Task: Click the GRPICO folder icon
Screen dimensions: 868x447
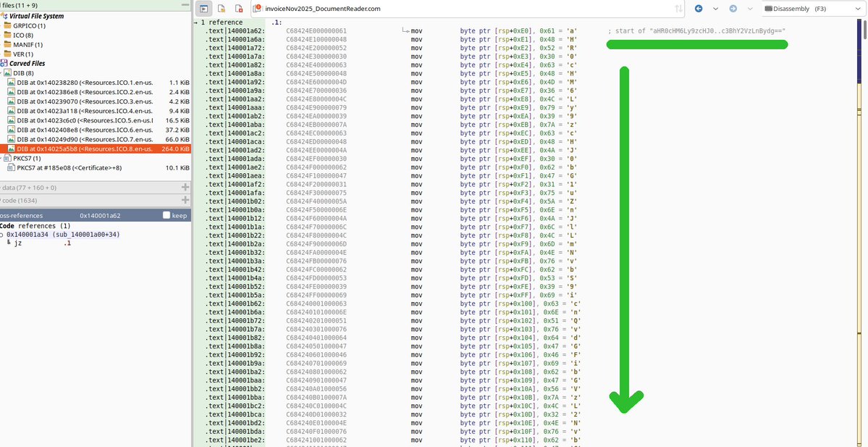Action: [x=7, y=25]
